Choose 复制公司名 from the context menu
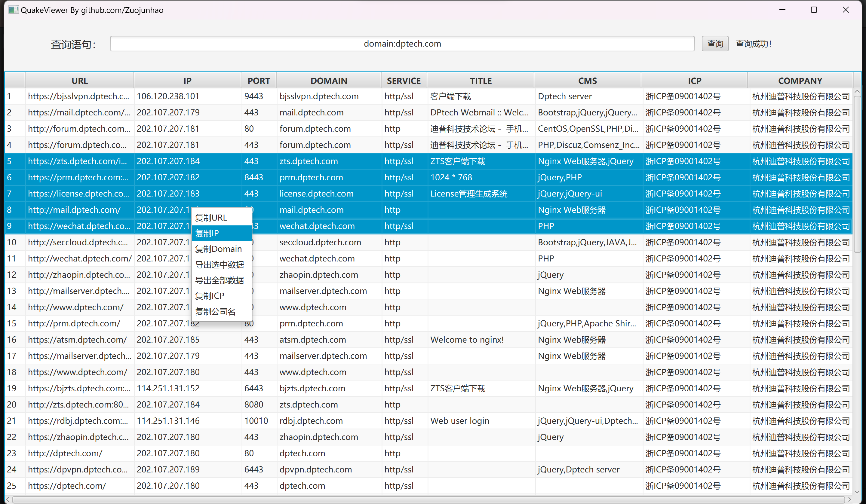 216,312
